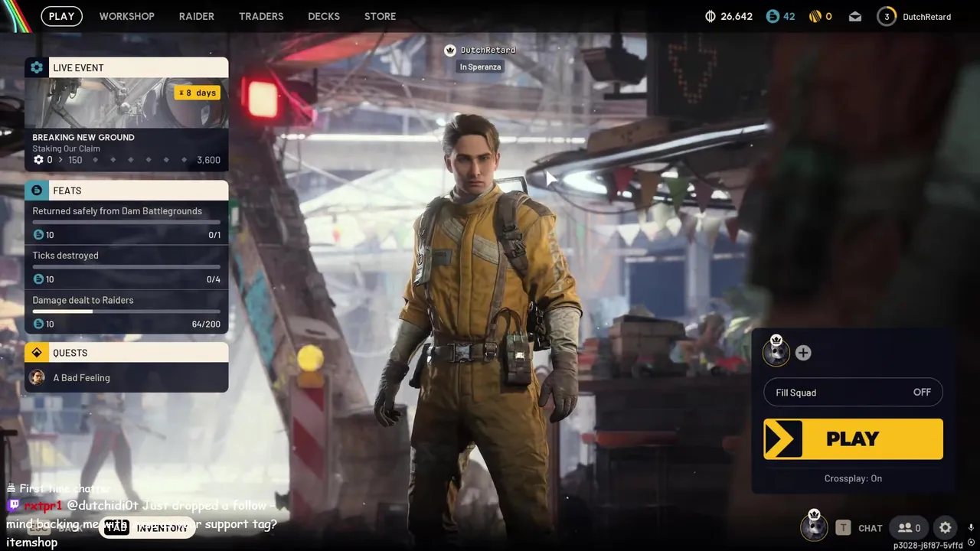Click the T key chat hint icon
The width and height of the screenshot is (980, 551).
[843, 527]
